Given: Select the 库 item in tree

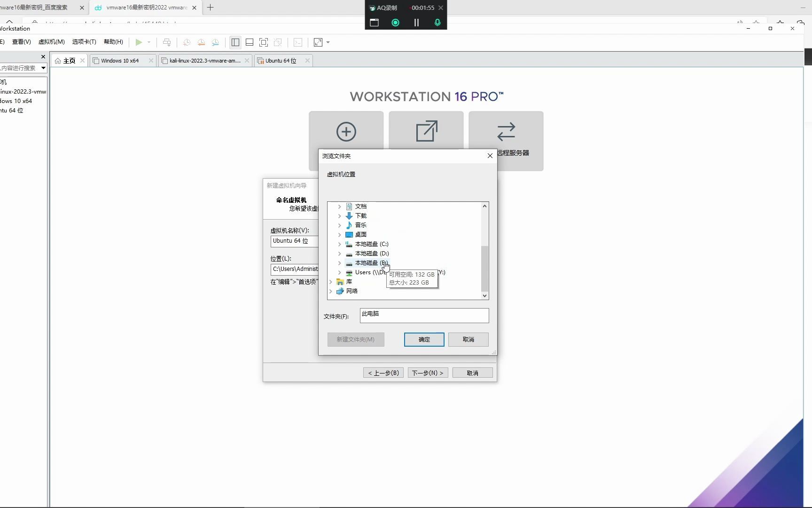Looking at the screenshot, I should 349,282.
